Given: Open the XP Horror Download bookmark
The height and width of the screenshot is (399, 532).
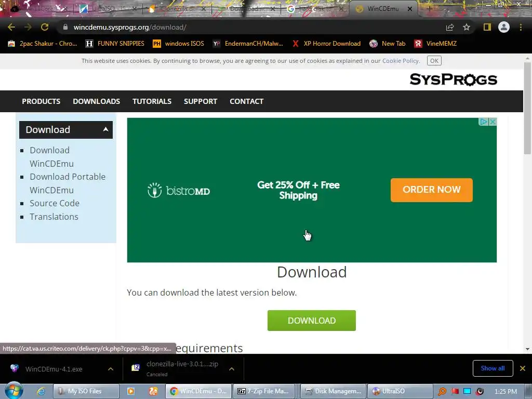Looking at the screenshot, I should click(x=326, y=44).
